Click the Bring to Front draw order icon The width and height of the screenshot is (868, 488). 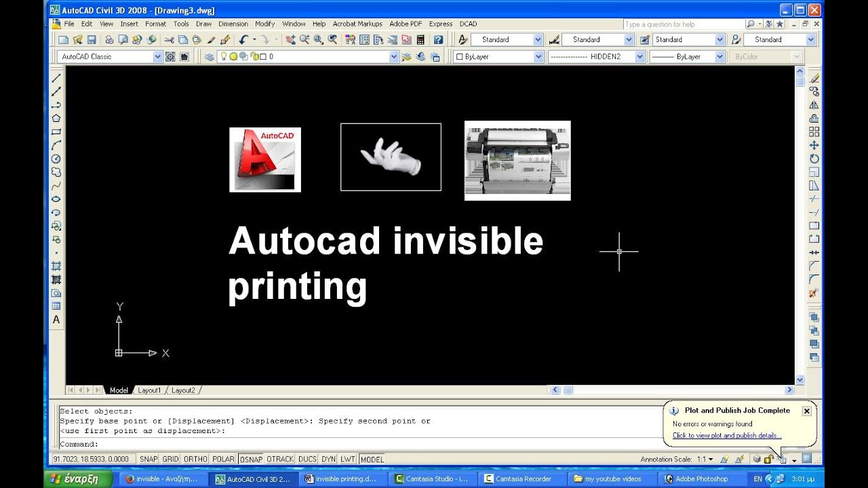point(814,317)
